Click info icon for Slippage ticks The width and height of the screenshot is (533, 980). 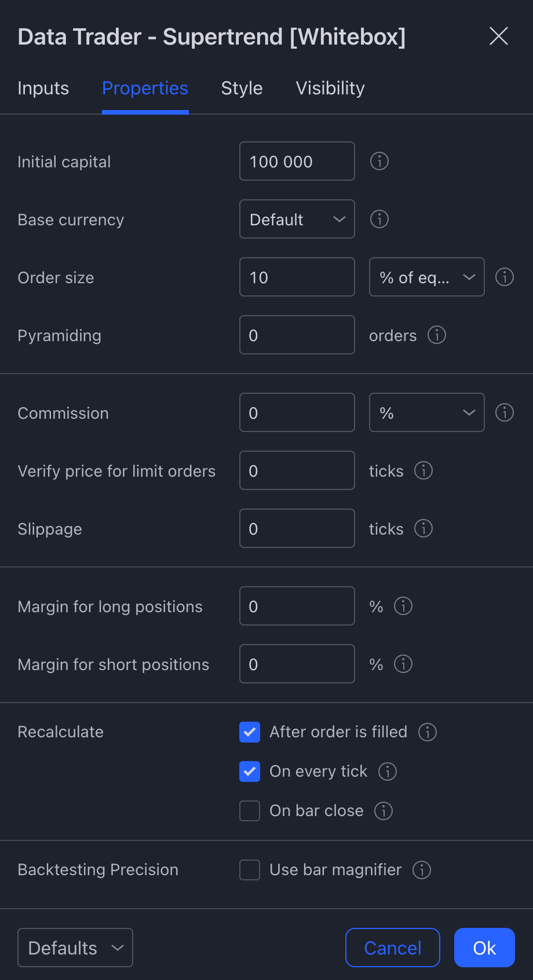[424, 528]
